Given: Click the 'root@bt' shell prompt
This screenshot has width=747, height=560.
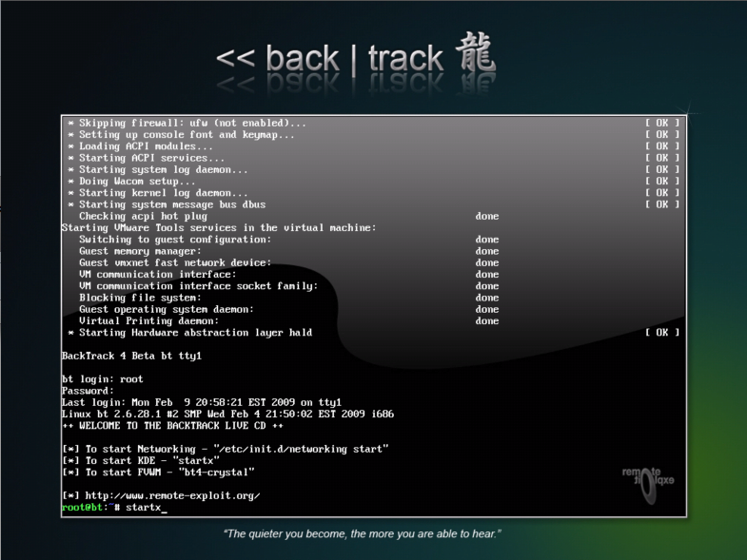Looking at the screenshot, I should 91,508.
